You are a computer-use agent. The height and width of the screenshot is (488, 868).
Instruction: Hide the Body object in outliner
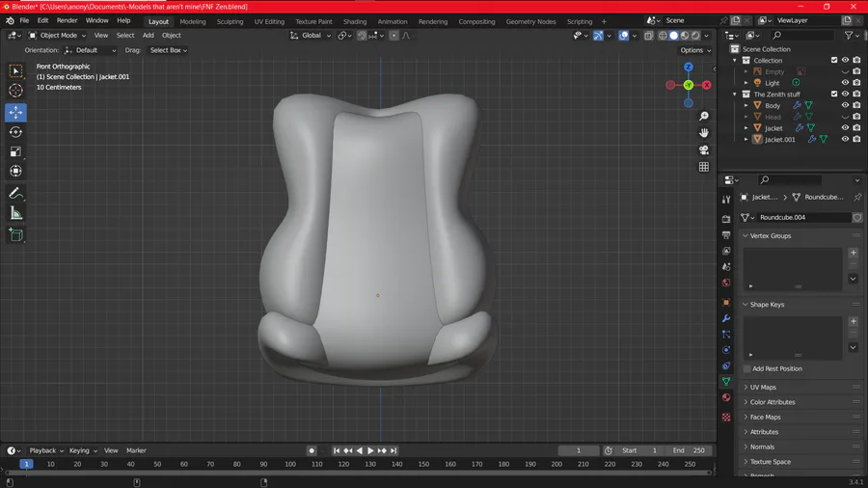tap(845, 105)
